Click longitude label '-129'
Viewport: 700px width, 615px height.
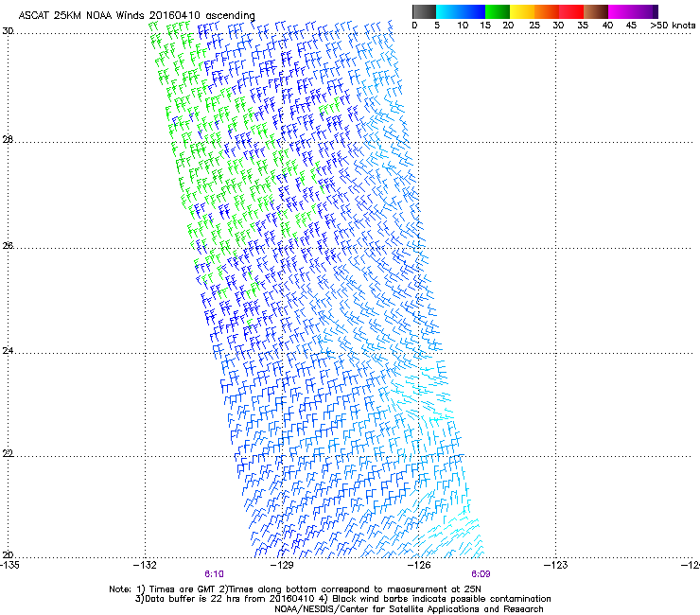(x=282, y=565)
